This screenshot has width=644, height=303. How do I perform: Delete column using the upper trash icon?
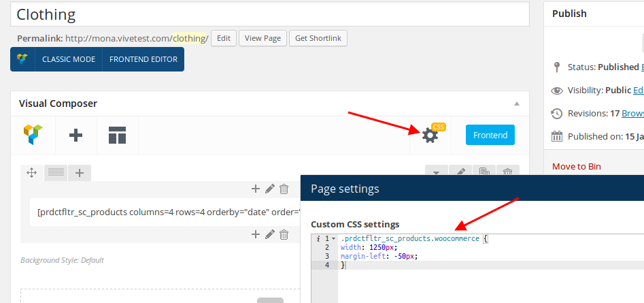[284, 189]
